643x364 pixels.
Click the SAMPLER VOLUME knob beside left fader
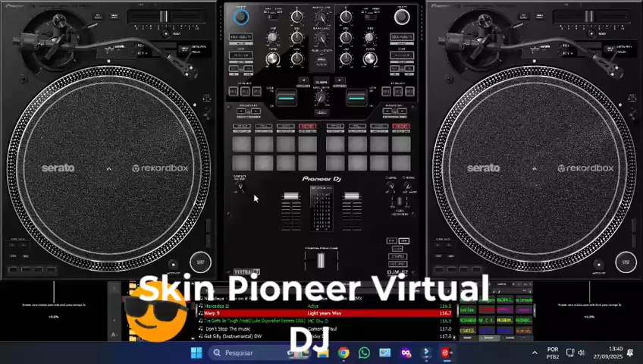click(240, 187)
